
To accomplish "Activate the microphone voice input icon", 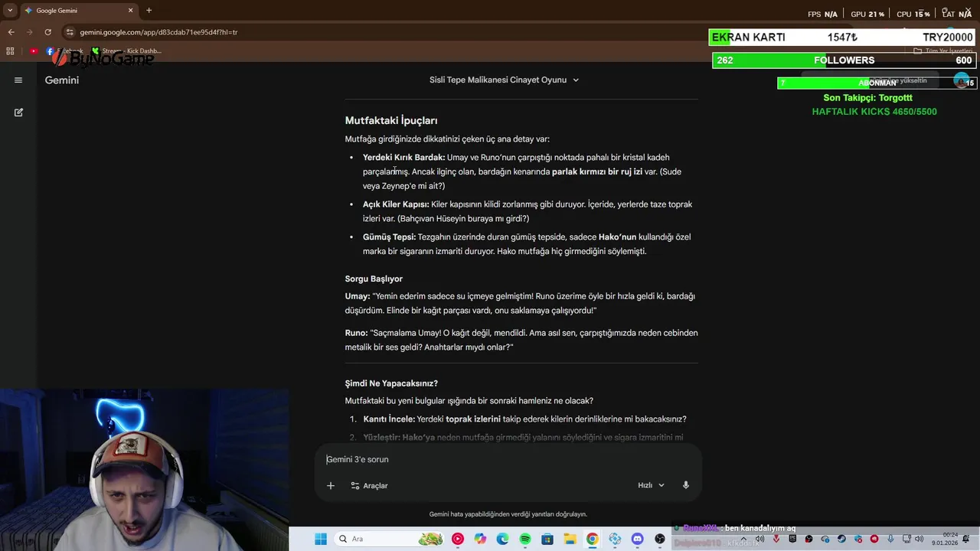I will click(686, 485).
